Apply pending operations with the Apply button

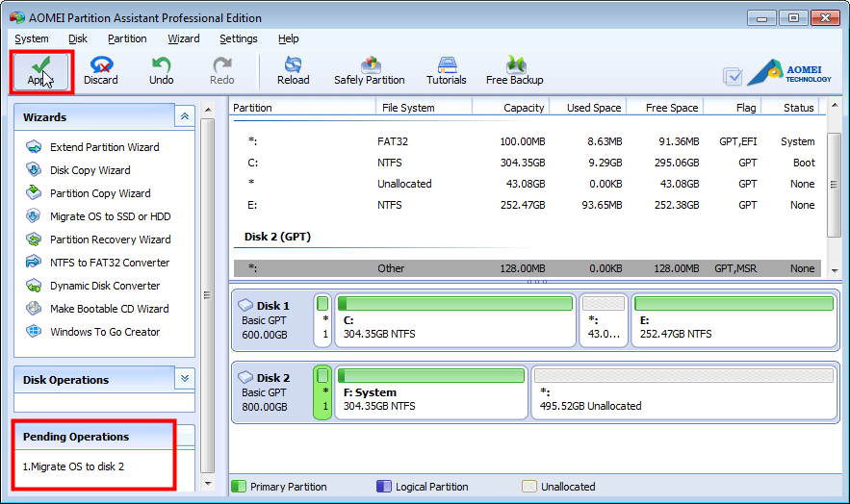click(x=41, y=71)
